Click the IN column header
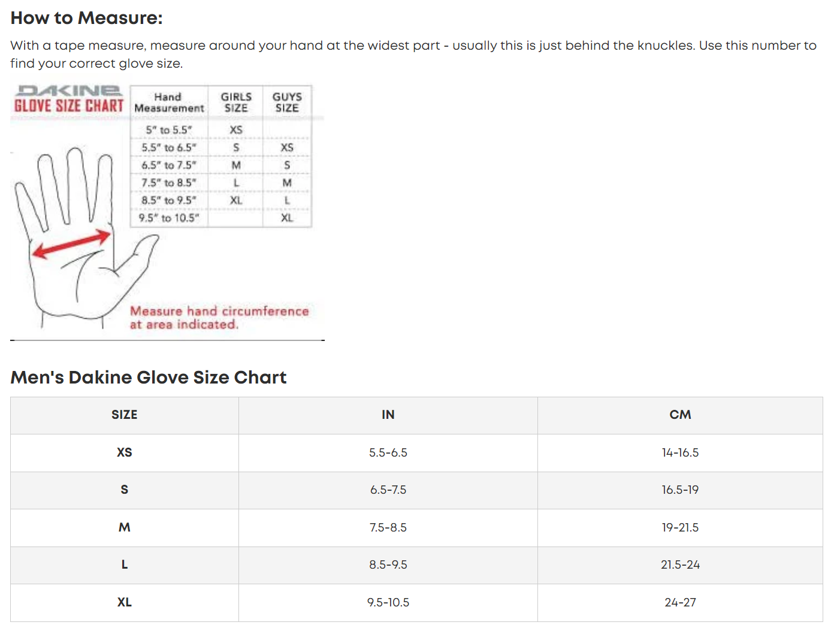 [x=388, y=415]
